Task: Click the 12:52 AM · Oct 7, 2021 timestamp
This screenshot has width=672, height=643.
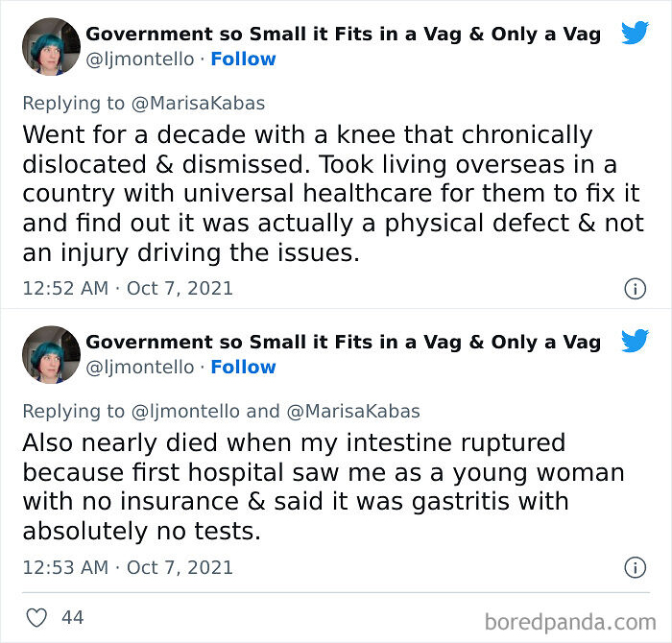Action: pos(128,288)
